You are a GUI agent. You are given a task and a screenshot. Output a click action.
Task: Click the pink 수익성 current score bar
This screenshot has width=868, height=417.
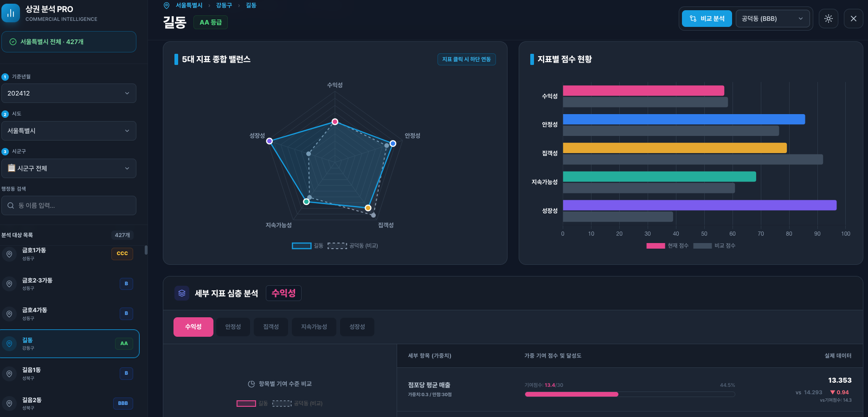[x=643, y=90]
